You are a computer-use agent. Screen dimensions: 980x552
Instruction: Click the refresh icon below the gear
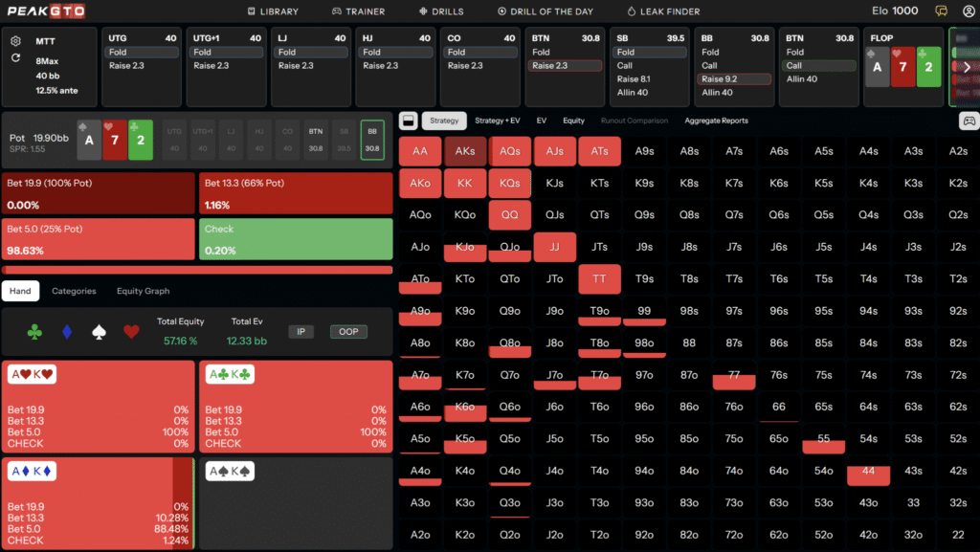[x=15, y=57]
